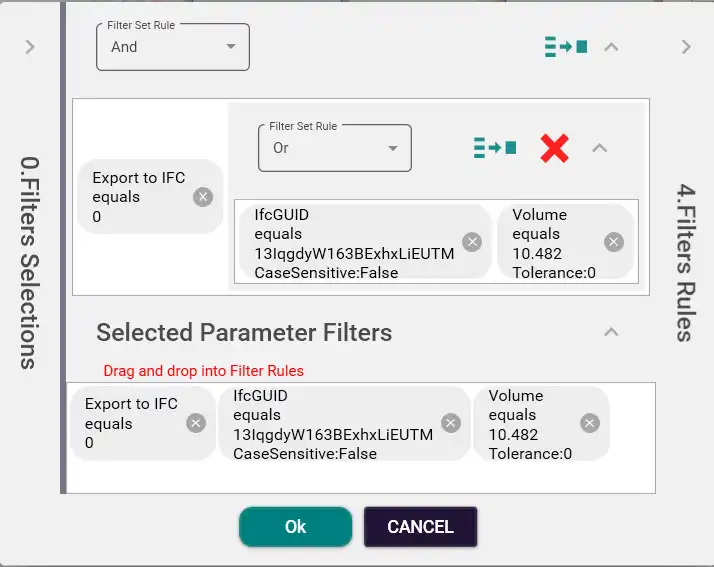This screenshot has height=567, width=714.
Task: Remove Export to IFC chip from selected filters
Action: pos(196,423)
